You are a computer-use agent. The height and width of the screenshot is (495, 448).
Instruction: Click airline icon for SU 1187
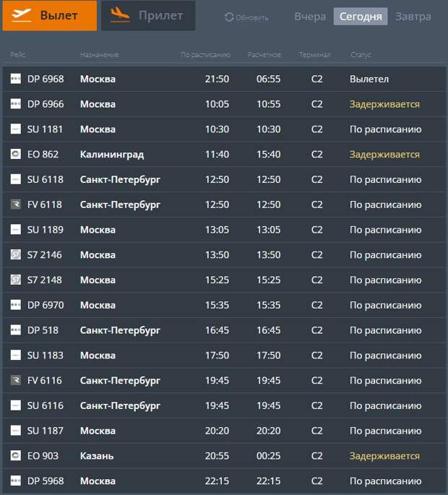pos(16,431)
